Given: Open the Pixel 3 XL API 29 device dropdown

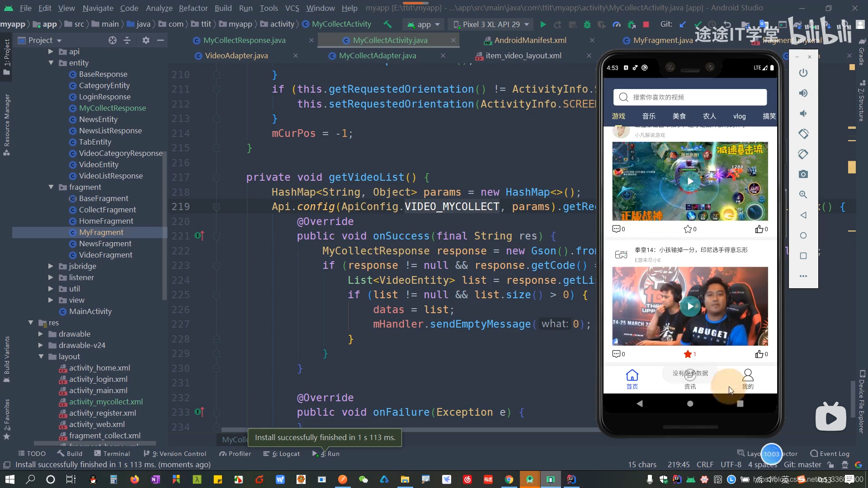Looking at the screenshot, I should point(492,24).
